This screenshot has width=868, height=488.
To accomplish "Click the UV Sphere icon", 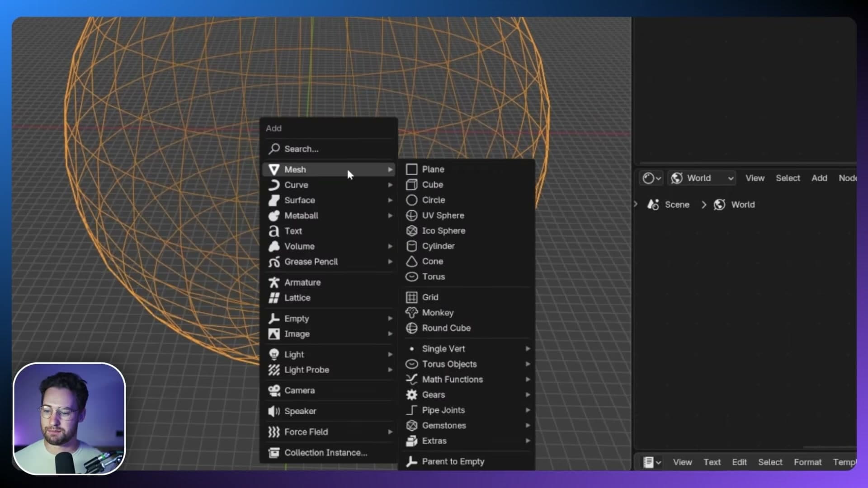I will [x=411, y=216].
